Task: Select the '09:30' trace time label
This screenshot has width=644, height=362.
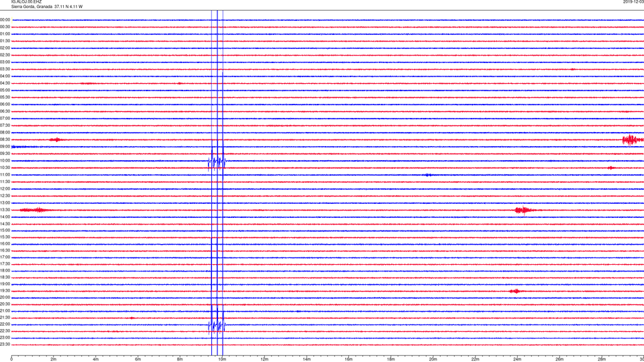Action: [x=5, y=154]
